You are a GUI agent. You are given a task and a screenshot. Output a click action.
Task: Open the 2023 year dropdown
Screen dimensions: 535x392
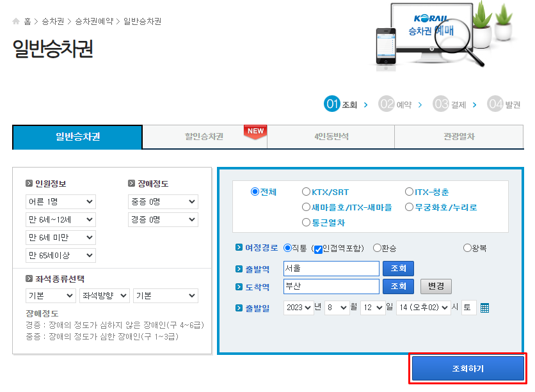(299, 308)
